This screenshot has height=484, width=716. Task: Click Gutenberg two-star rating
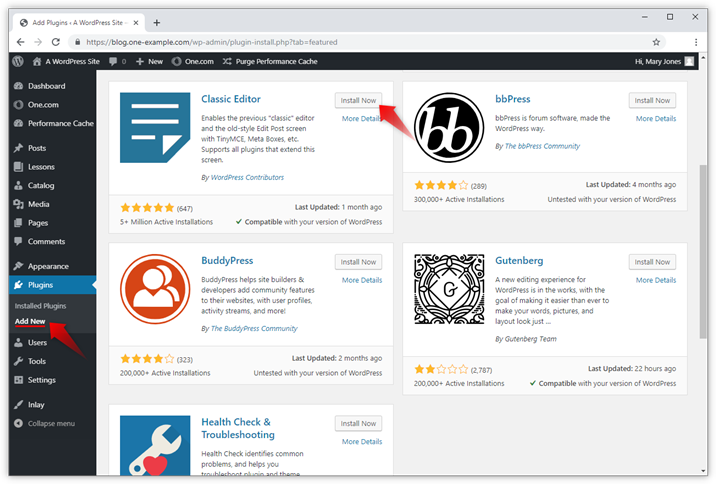[441, 369]
